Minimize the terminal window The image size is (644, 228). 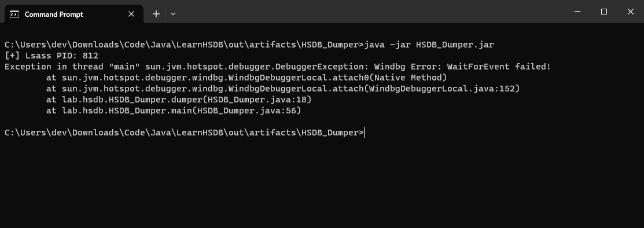pyautogui.click(x=578, y=12)
